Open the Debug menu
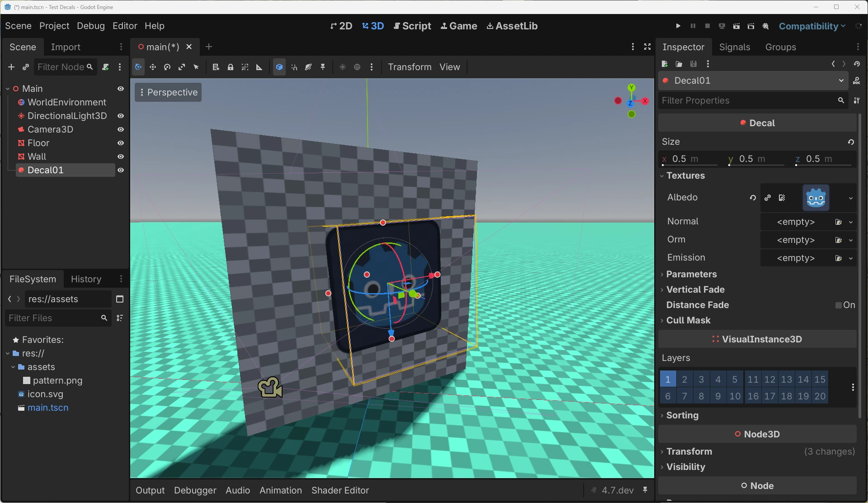The height and width of the screenshot is (503, 868). [x=91, y=26]
